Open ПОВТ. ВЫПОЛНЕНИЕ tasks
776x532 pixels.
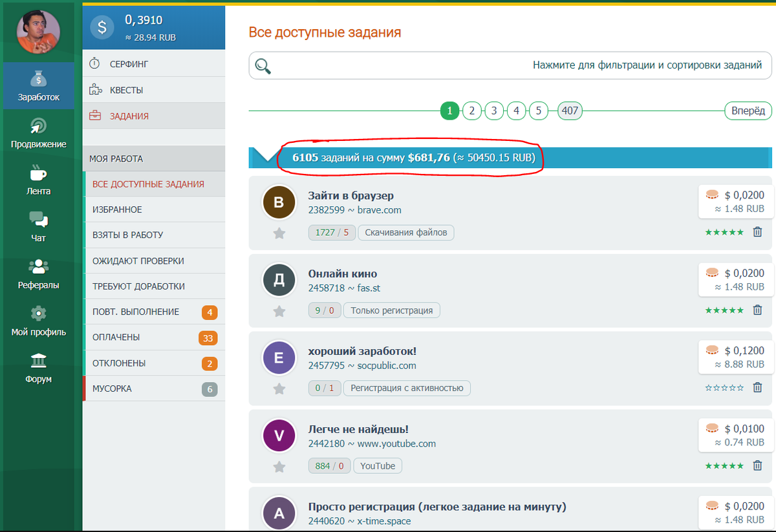(154, 312)
